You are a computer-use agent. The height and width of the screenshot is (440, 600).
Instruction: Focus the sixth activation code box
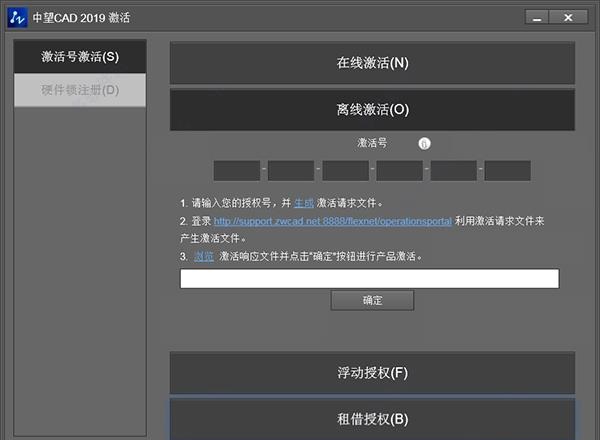pyautogui.click(x=508, y=171)
